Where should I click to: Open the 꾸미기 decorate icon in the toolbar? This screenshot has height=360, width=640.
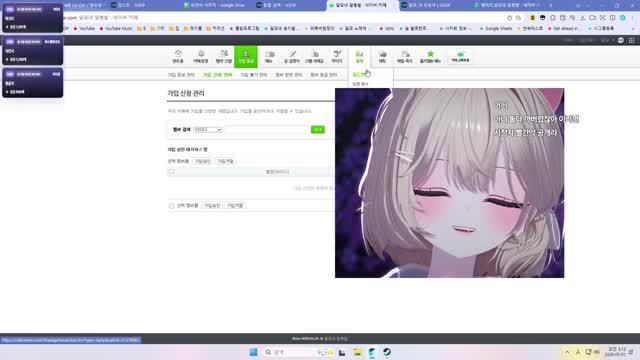[x=337, y=56]
